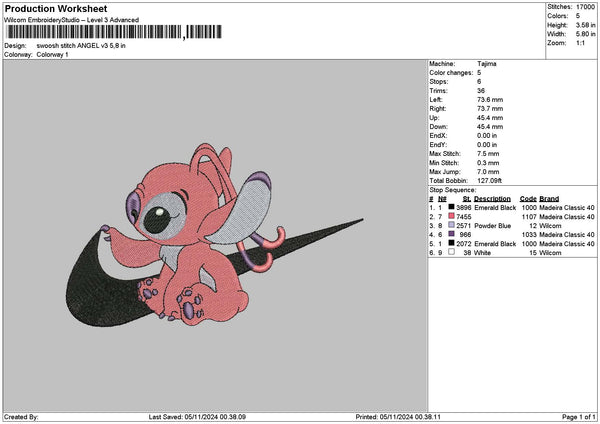Click the 'St.' column header
This screenshot has width=600, height=424.
coord(466,199)
